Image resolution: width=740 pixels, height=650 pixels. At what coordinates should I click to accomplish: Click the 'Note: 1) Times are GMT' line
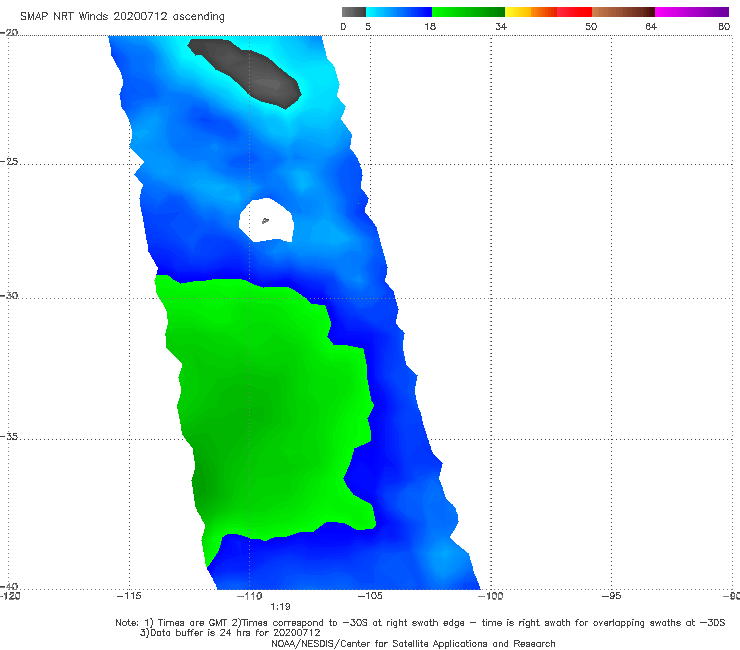pos(420,623)
